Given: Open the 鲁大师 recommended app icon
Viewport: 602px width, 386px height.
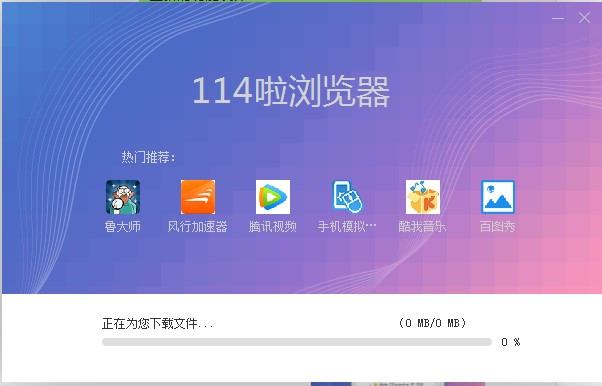Looking at the screenshot, I should click(x=123, y=197).
